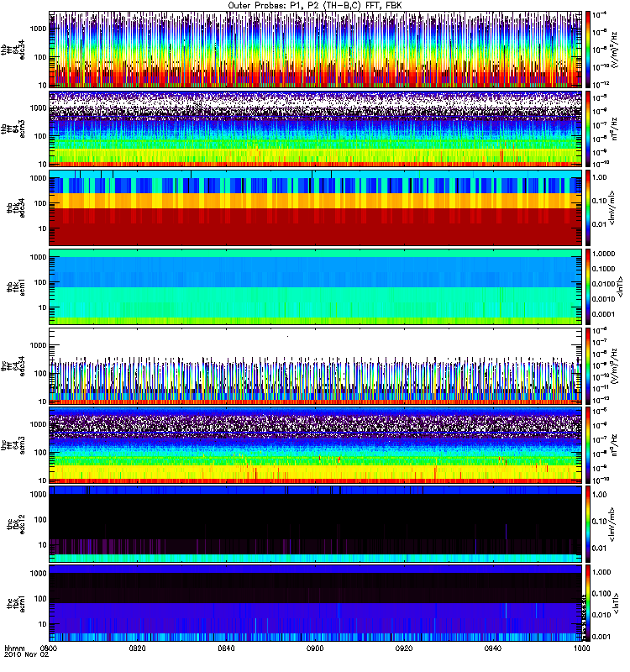630x672 pixels.
Task: Click the 'thc fbk edc12' y-axis title
Action: pyautogui.click(x=15, y=523)
